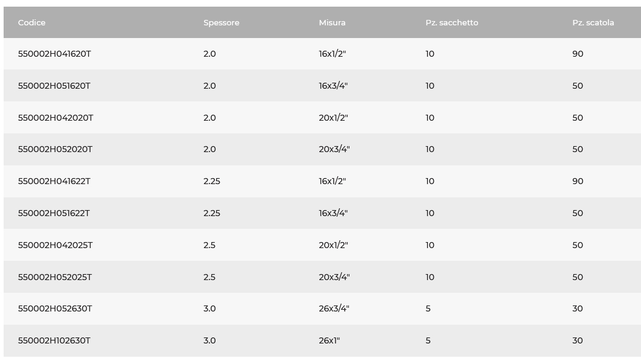Click box quantity 90 in first row

tap(578, 54)
